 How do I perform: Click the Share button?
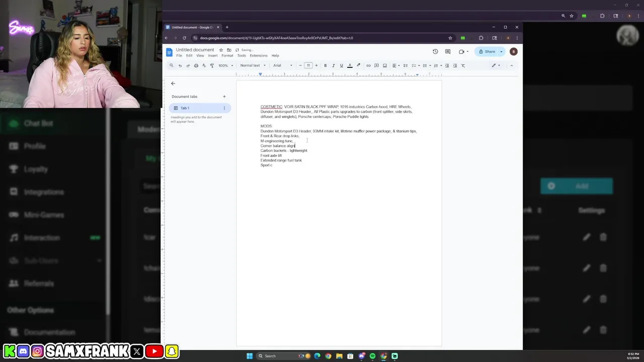tap(487, 51)
